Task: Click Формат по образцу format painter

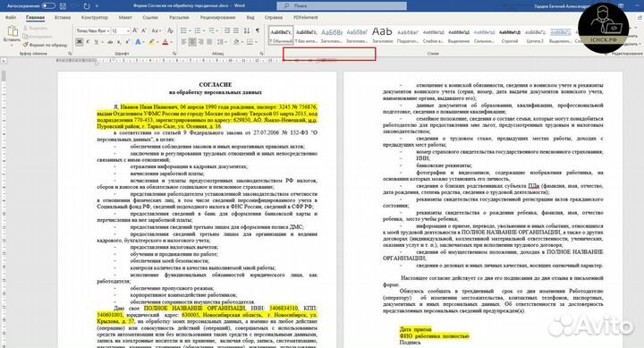Action: click(46, 45)
